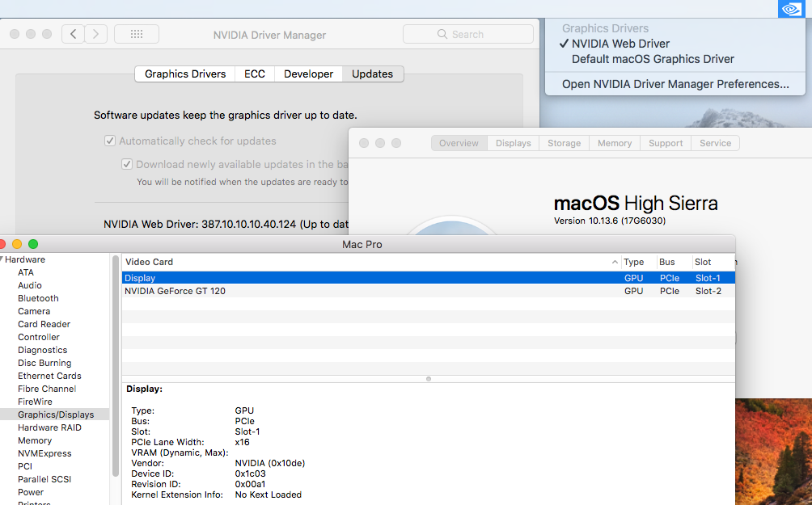Select Disc Burning in the sidebar

click(44, 363)
